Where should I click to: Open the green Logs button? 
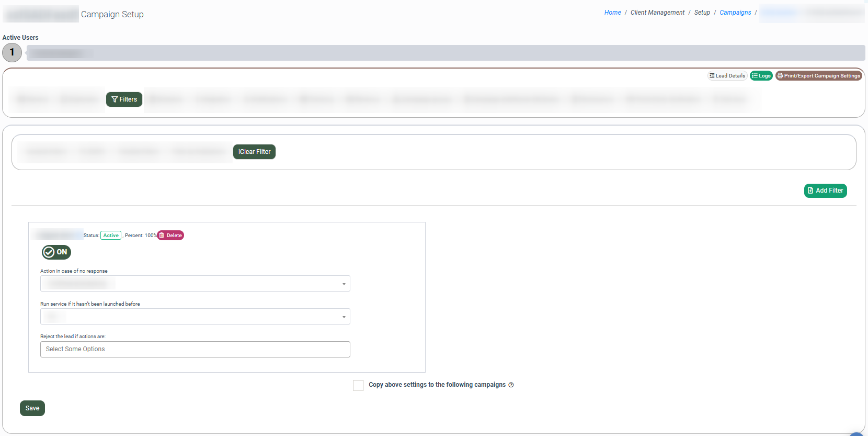point(761,76)
